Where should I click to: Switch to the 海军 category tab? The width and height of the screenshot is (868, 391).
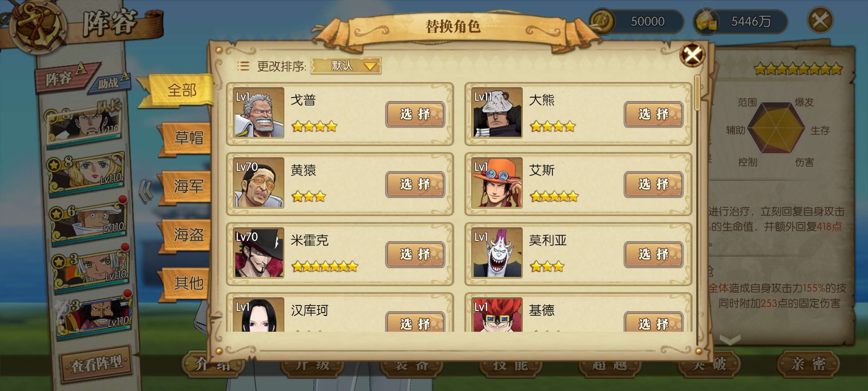[x=187, y=186]
